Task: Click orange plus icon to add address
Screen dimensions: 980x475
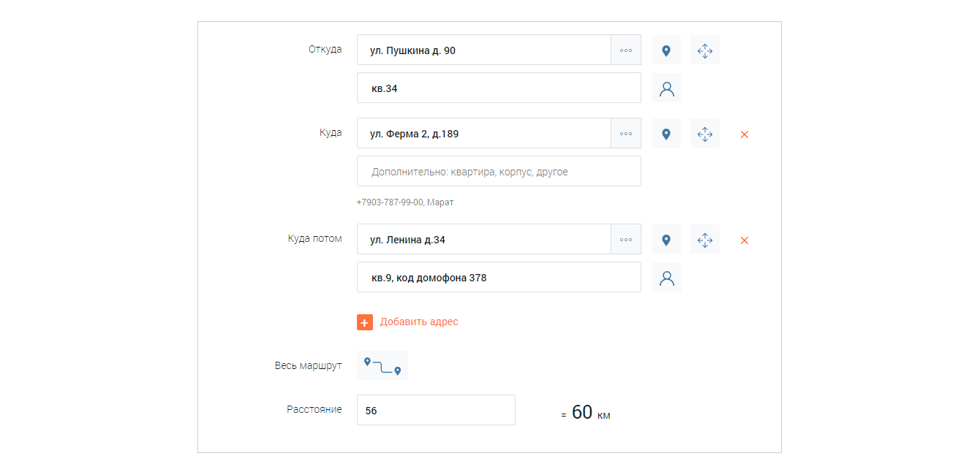Action: pos(365,322)
